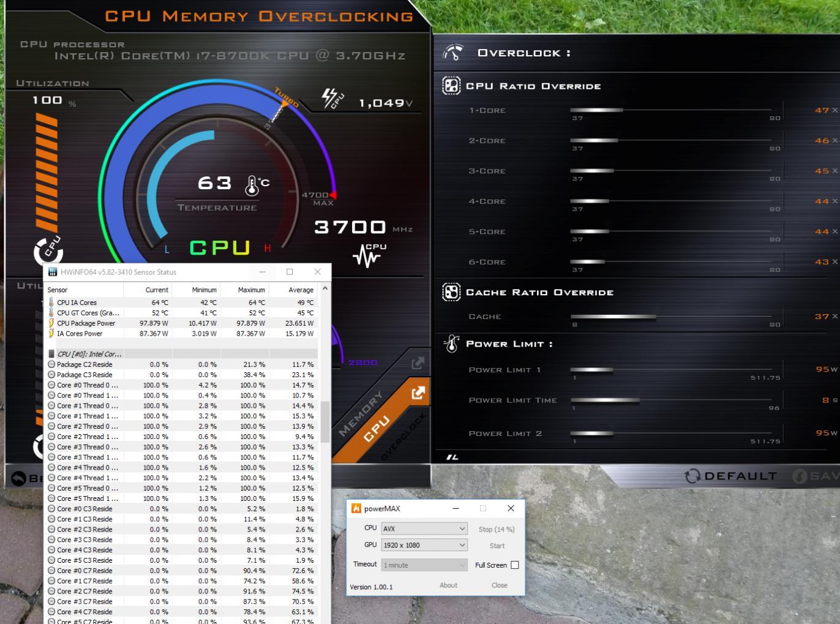Click the CPU frequency waveform icon

370,255
